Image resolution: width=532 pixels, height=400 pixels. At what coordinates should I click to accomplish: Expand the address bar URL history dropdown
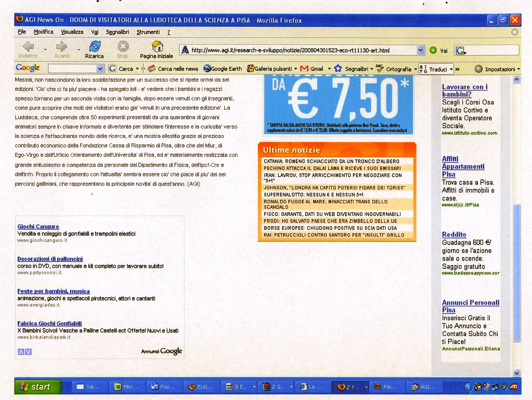(420, 50)
